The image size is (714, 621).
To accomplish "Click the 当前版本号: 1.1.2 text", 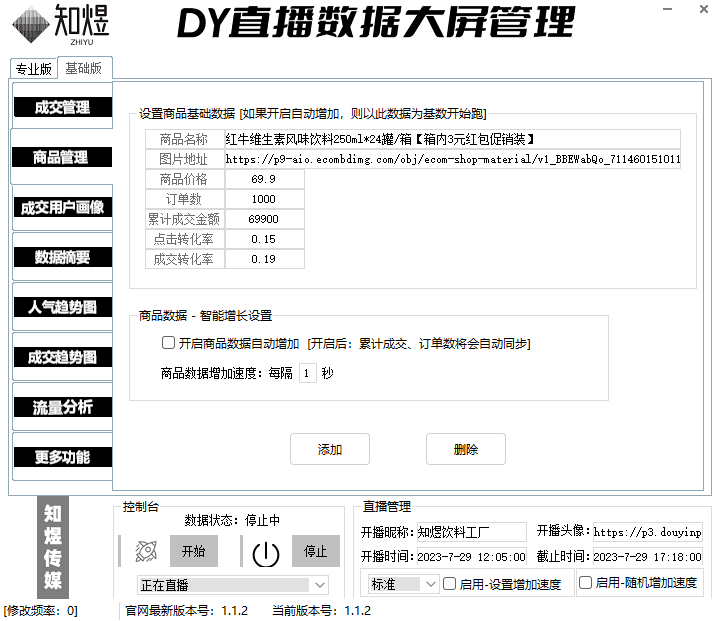I will pyautogui.click(x=321, y=611).
